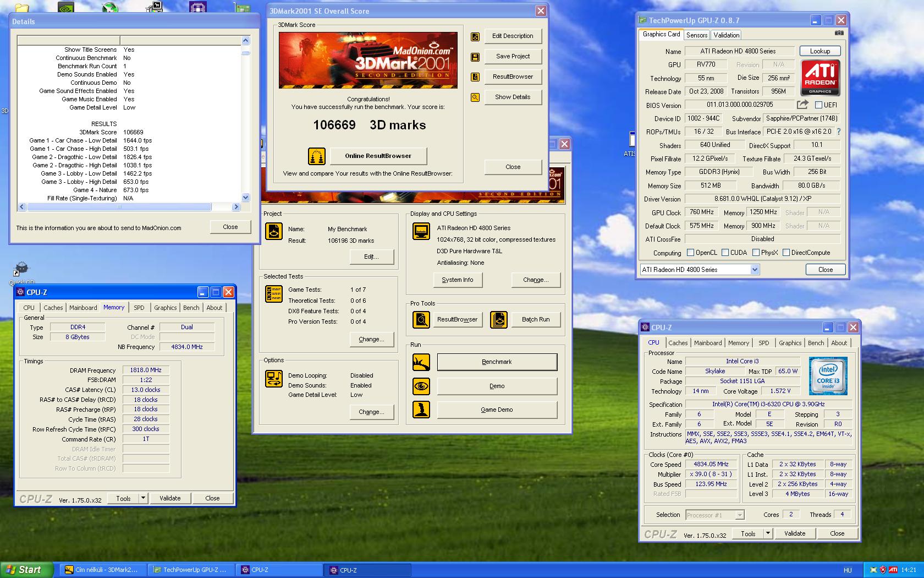This screenshot has width=924, height=578.
Task: Click the ATI tray icon in system tray
Action: point(893,570)
